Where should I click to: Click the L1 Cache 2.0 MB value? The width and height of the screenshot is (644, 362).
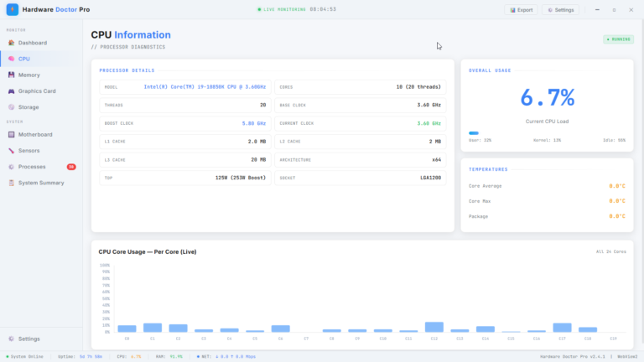[x=257, y=142]
